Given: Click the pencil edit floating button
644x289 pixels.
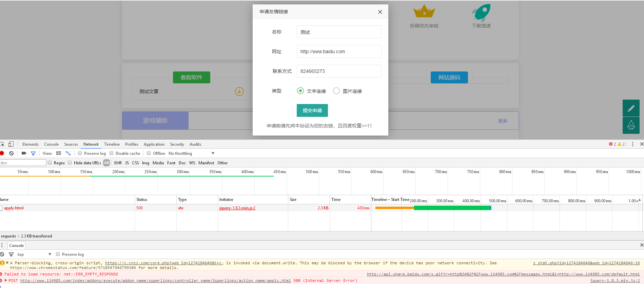Looking at the screenshot, I should pyautogui.click(x=631, y=108).
